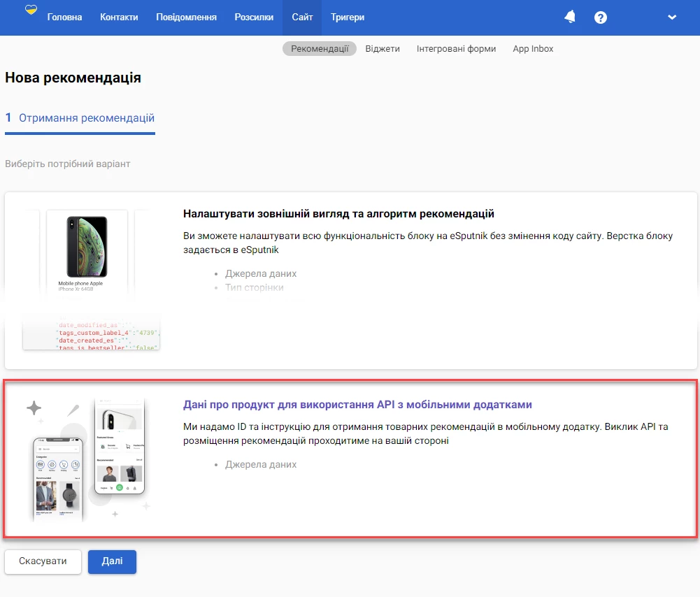Expand the account dropdown chevron
The image size is (700, 597).
click(672, 17)
